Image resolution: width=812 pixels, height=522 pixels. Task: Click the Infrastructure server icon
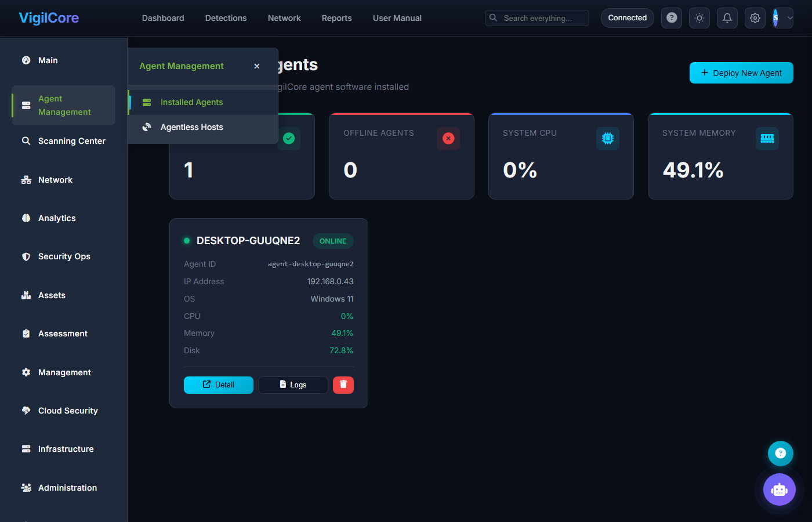(26, 449)
